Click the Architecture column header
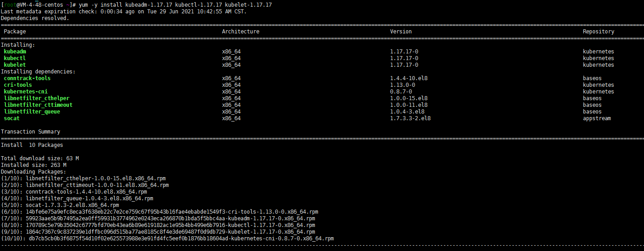Viewport: 644px width, 251px height. coord(241,32)
